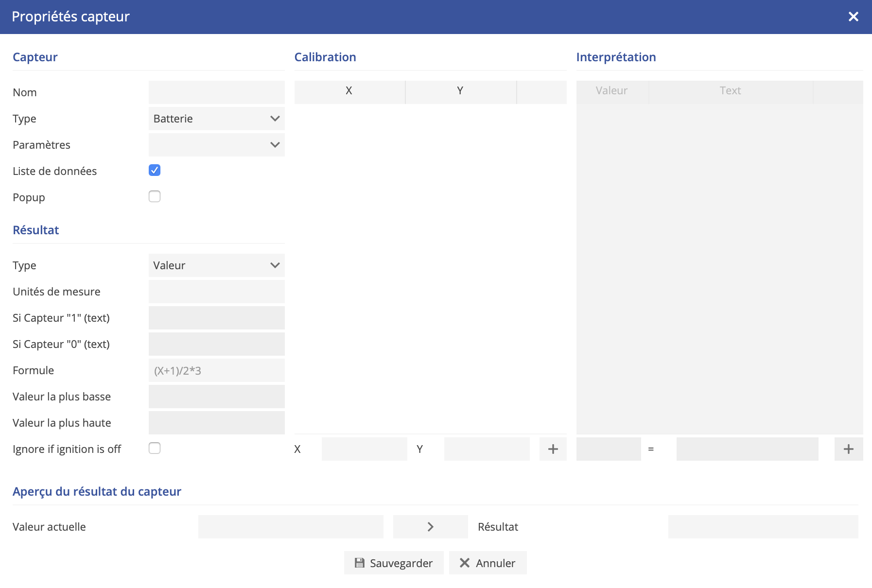The height and width of the screenshot is (588, 872).
Task: Focus the Nom text field
Action: (x=216, y=92)
